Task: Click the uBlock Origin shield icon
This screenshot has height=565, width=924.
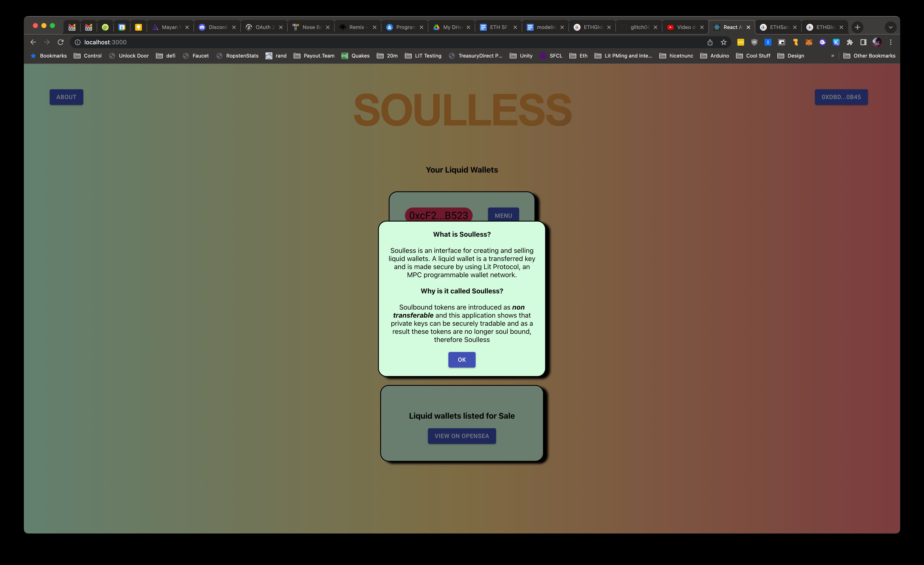Action: coord(754,42)
